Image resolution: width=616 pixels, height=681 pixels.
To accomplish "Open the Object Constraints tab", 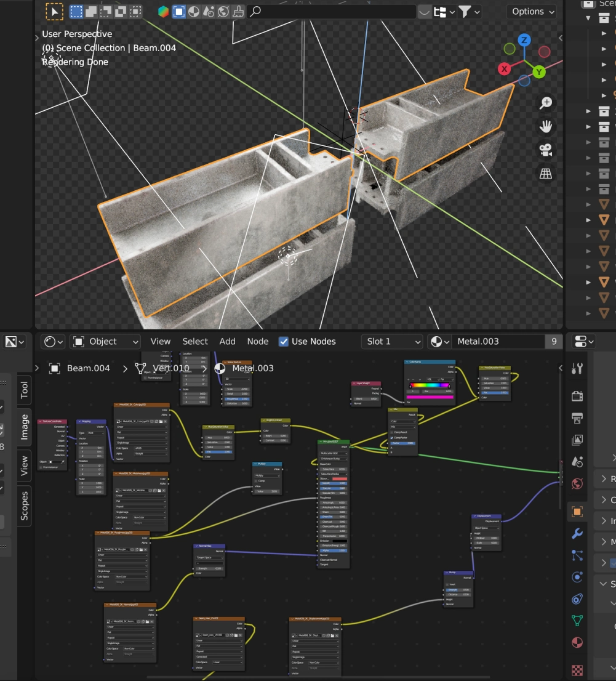I will pos(577,599).
